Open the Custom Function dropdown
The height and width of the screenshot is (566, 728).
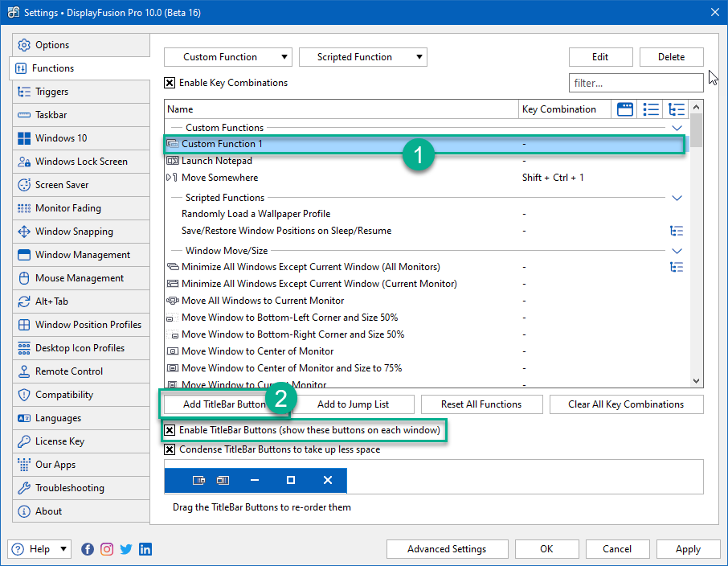pos(228,57)
